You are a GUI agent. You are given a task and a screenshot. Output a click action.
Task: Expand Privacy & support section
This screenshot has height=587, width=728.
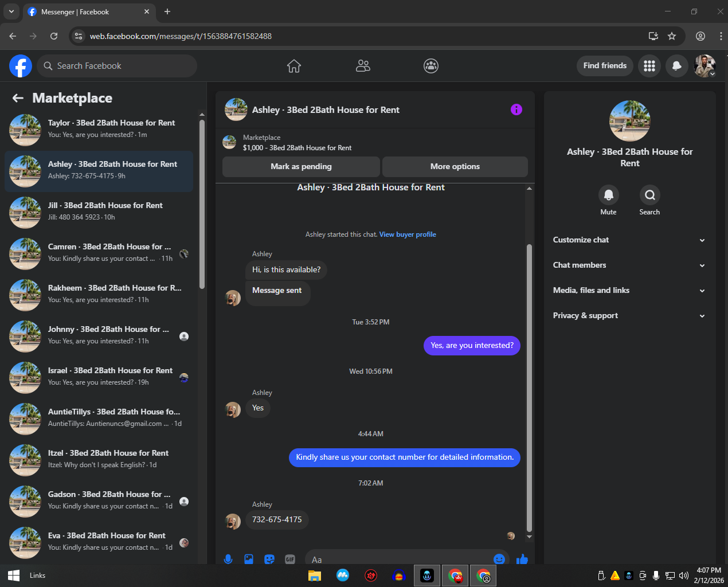click(629, 316)
